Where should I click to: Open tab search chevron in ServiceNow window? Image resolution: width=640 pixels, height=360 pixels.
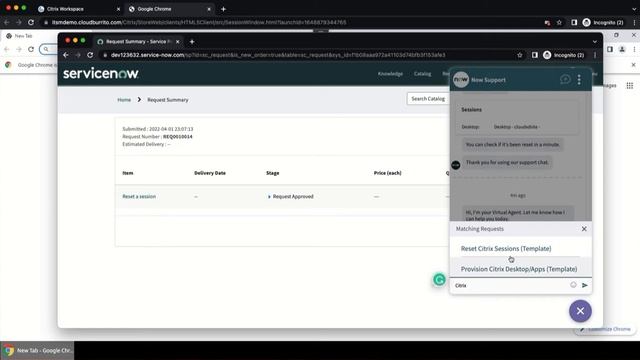pyautogui.click(x=595, y=42)
